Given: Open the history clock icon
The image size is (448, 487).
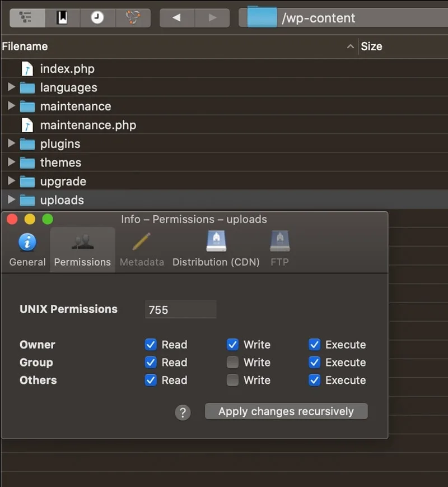Looking at the screenshot, I should coord(97,17).
